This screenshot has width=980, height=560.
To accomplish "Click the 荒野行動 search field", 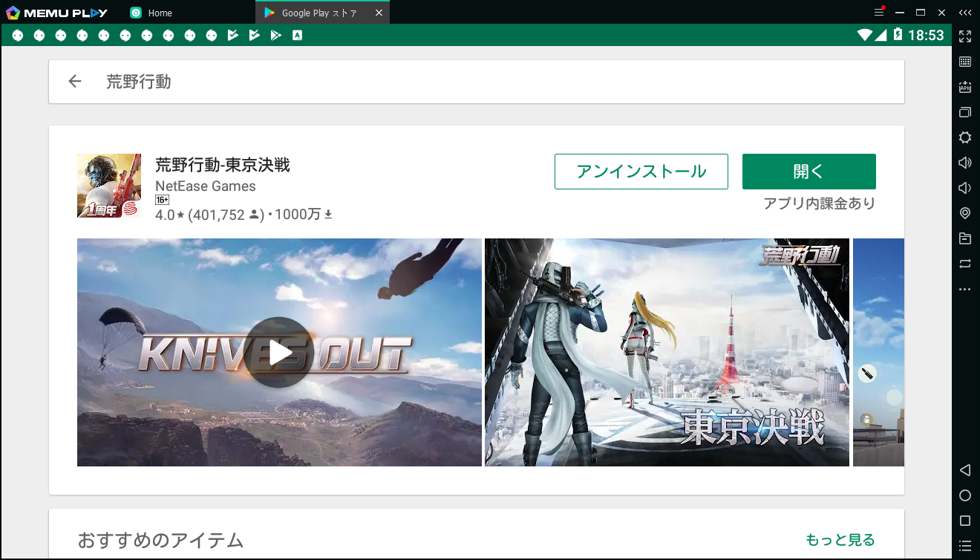I will pos(477,82).
